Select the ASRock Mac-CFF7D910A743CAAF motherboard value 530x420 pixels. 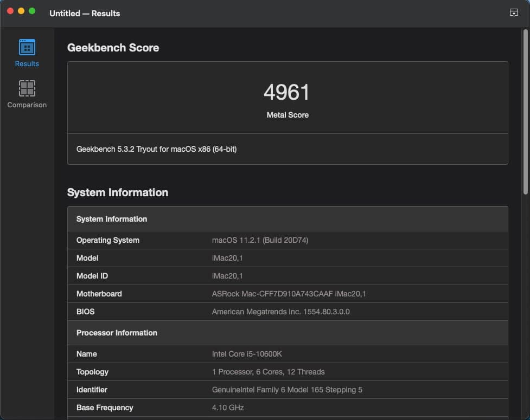(289, 294)
